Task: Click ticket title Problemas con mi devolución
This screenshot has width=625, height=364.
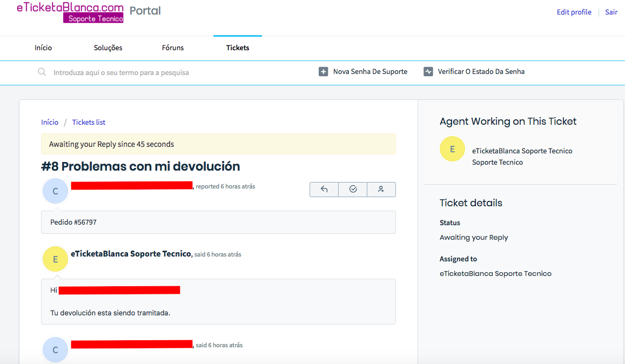Action: click(x=140, y=166)
